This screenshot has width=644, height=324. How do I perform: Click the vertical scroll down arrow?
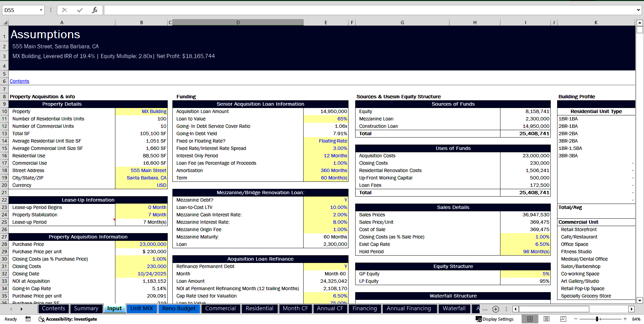[640, 301]
